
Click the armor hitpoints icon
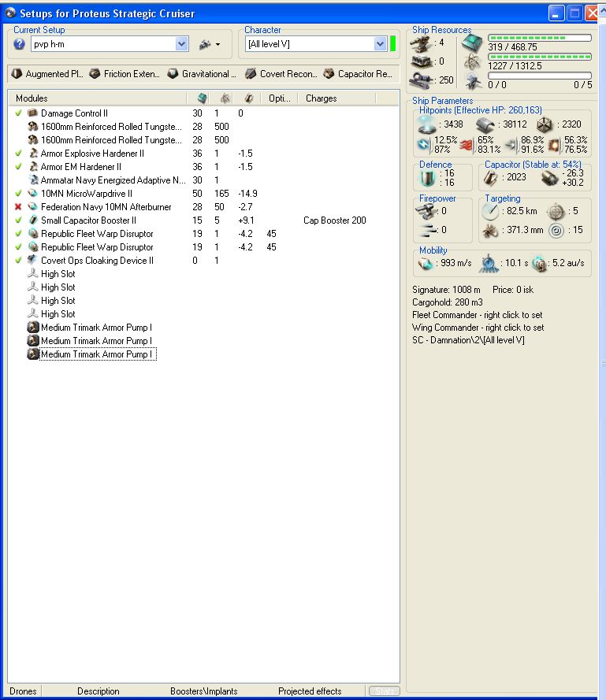(x=485, y=125)
